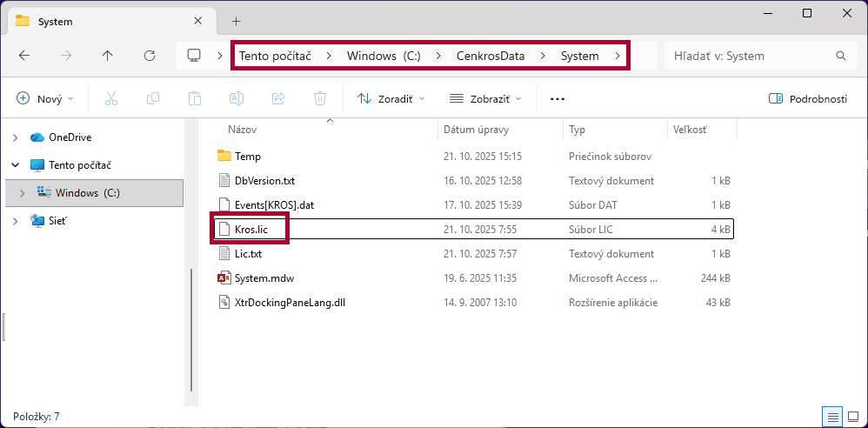Click the Rename icon in toolbar

tap(237, 98)
